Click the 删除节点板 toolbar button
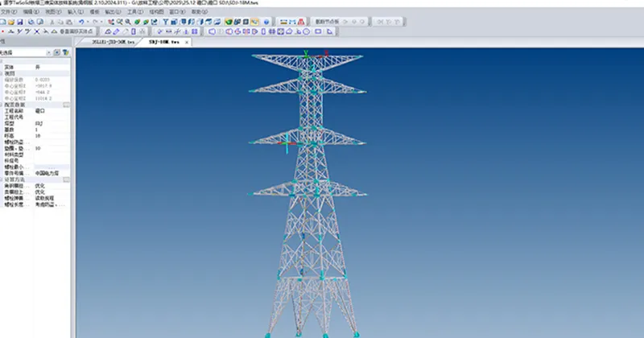 328,22
